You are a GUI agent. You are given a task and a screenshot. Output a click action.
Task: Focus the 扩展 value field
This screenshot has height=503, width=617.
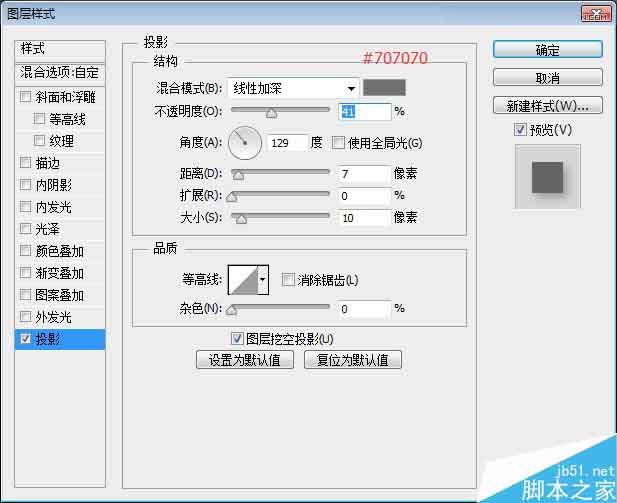(x=364, y=196)
